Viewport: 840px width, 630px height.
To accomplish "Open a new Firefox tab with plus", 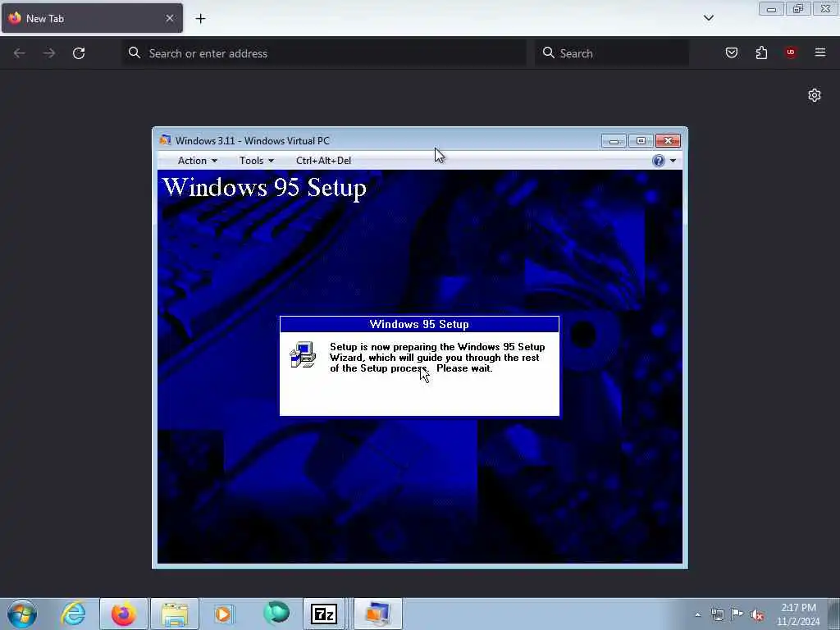I will [200, 19].
